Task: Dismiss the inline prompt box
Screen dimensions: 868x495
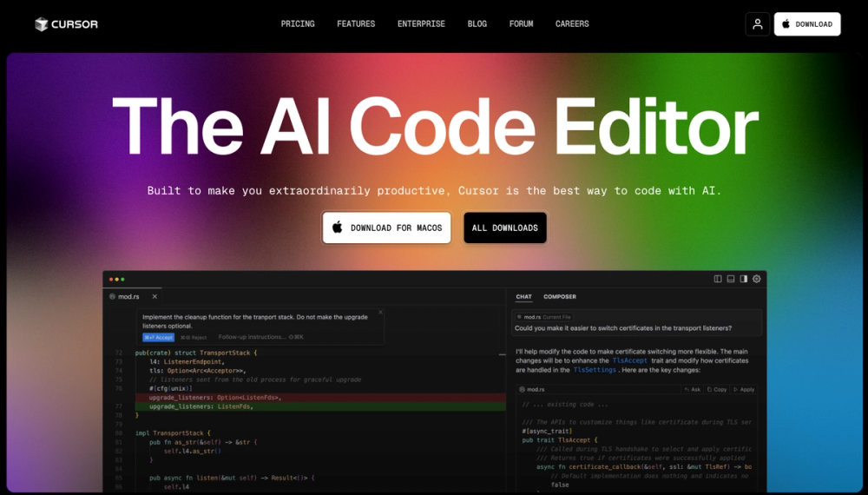Action: (x=380, y=313)
